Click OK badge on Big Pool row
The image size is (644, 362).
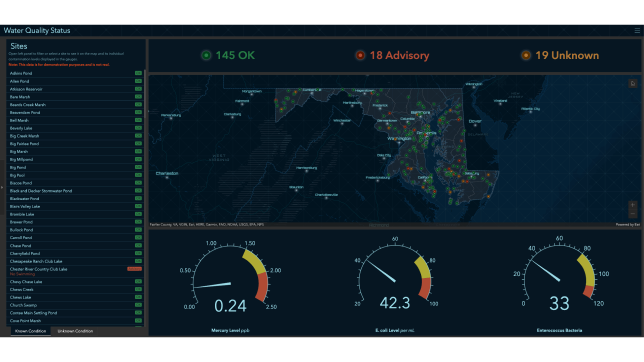point(138,175)
